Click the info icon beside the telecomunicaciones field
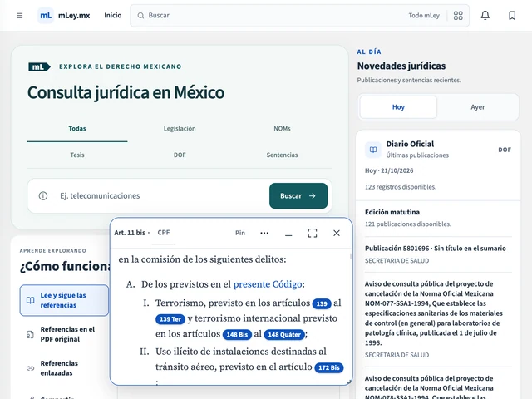Viewport: 532px width, 399px height. (x=43, y=196)
